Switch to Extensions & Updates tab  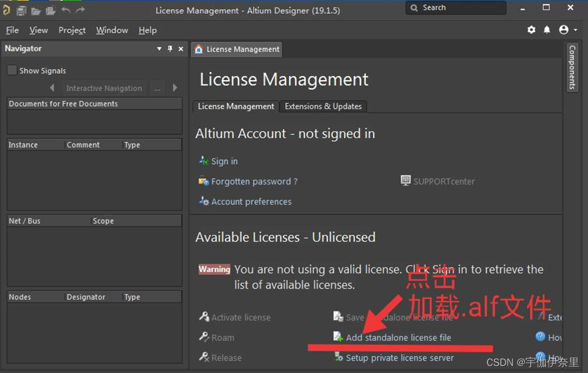tap(323, 107)
